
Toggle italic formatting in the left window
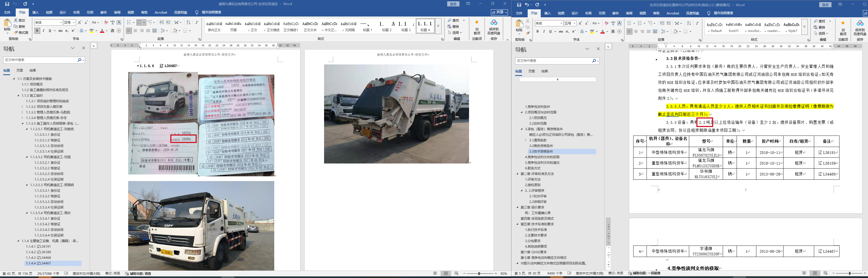point(43,31)
